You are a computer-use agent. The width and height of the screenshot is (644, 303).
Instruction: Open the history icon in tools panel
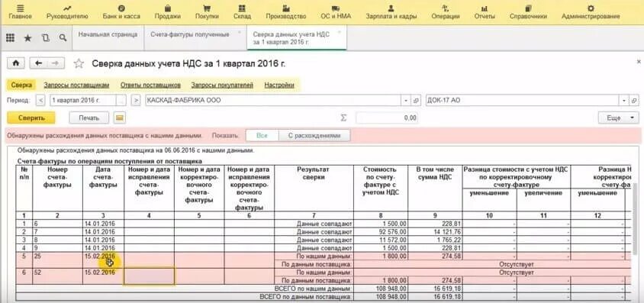coord(45,38)
